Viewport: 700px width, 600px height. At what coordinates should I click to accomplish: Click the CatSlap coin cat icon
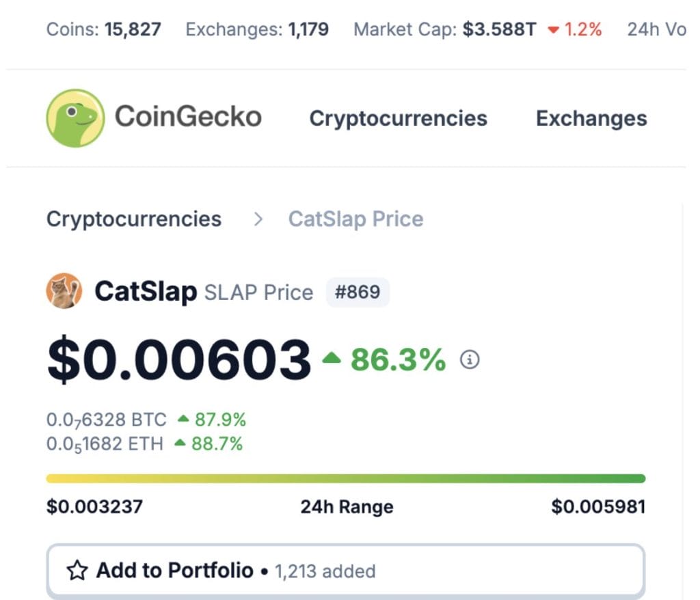coord(64,291)
